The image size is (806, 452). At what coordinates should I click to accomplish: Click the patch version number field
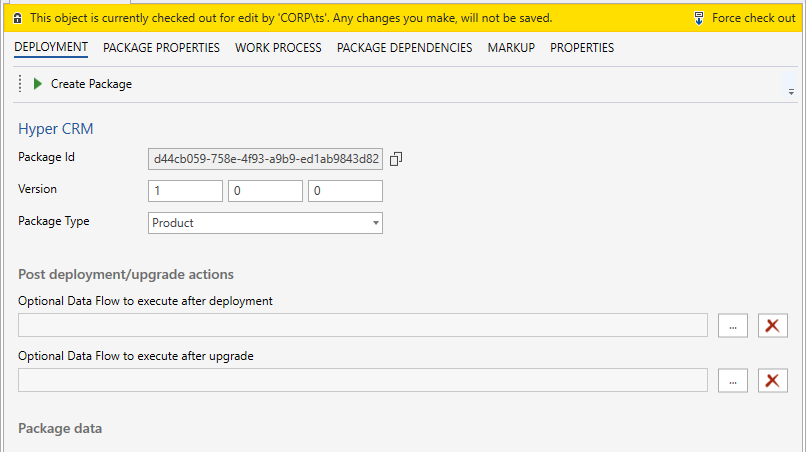[345, 191]
